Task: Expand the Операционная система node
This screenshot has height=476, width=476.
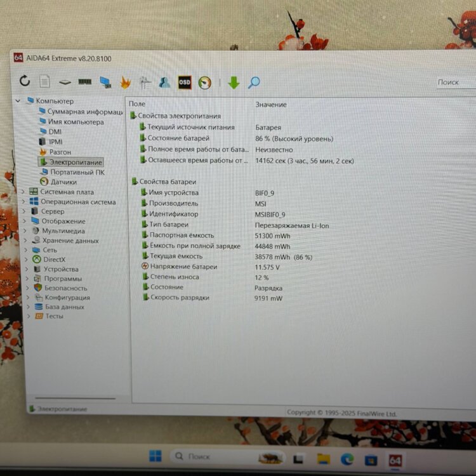Action: [23, 202]
